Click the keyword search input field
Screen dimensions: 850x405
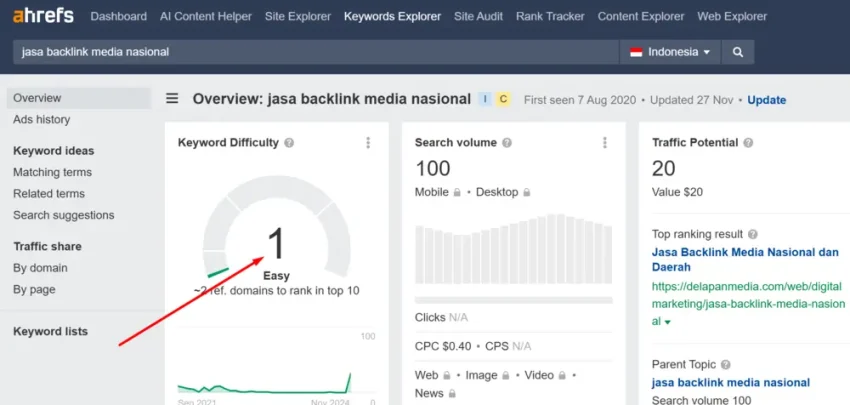click(316, 52)
